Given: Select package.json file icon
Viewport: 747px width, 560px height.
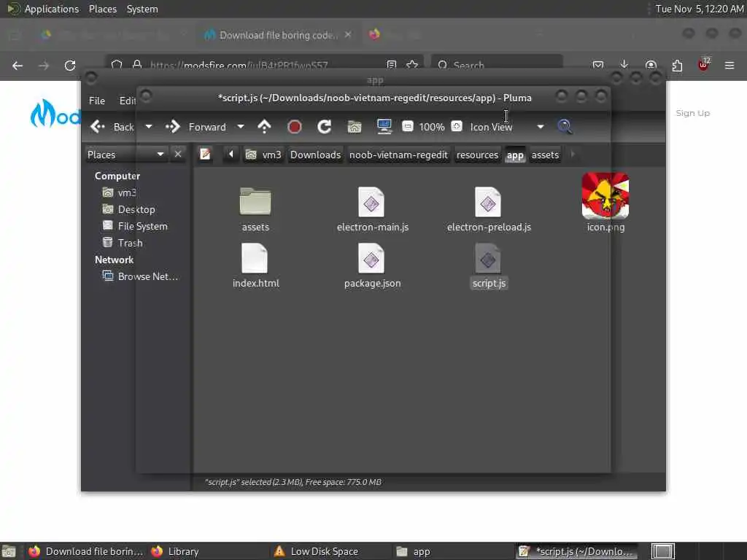Looking at the screenshot, I should tap(371, 258).
